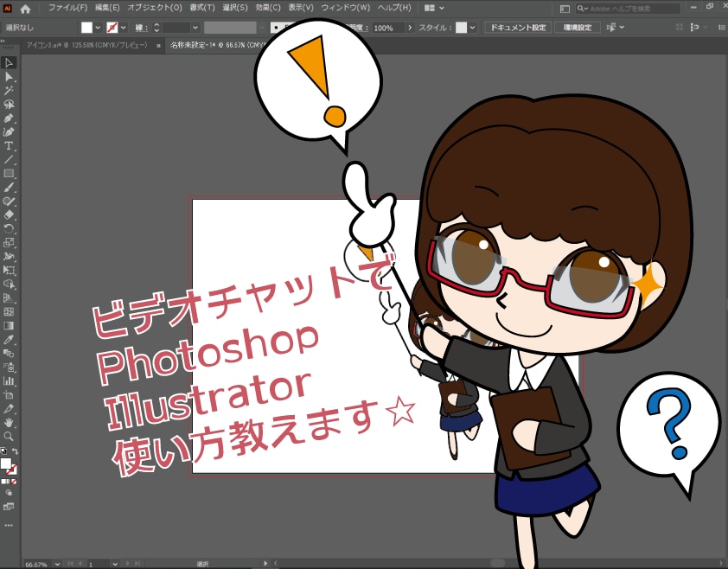Select the Gradient tool
Viewport: 728px width, 569px height.
tap(9, 326)
